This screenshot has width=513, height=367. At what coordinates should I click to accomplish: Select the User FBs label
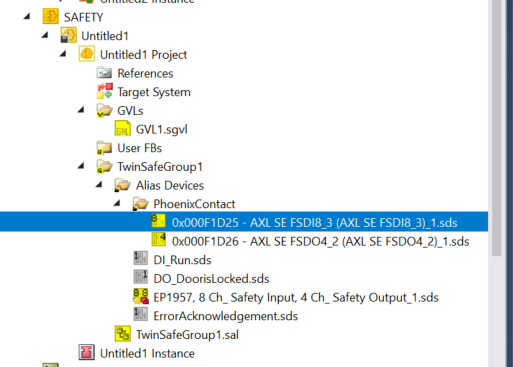(x=140, y=148)
